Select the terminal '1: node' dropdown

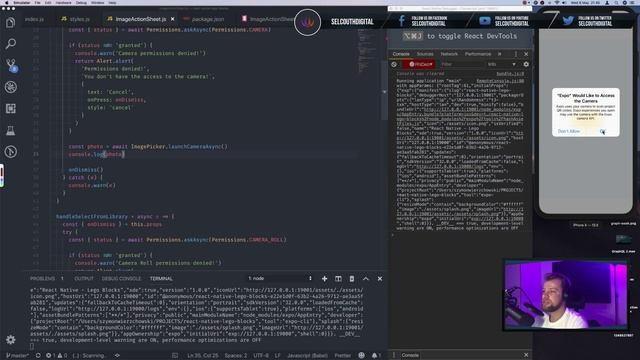(280, 278)
